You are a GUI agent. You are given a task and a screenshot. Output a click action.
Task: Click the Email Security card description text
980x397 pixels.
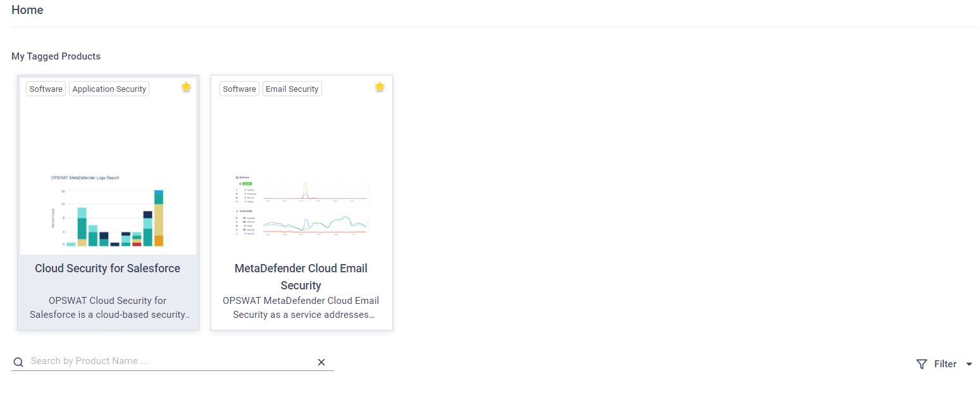point(301,308)
